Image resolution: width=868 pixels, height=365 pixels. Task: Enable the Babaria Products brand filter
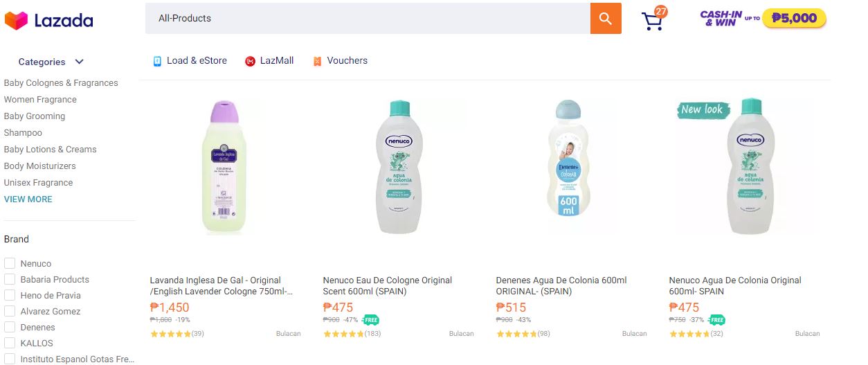click(10, 279)
